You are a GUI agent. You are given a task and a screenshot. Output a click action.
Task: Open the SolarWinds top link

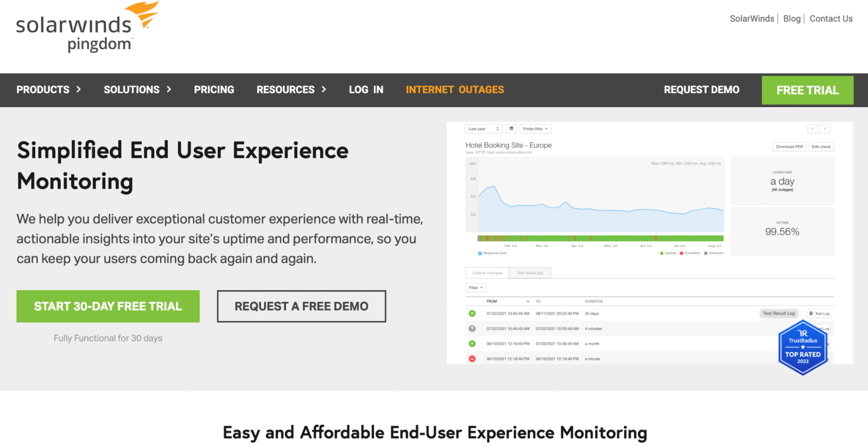click(x=752, y=19)
